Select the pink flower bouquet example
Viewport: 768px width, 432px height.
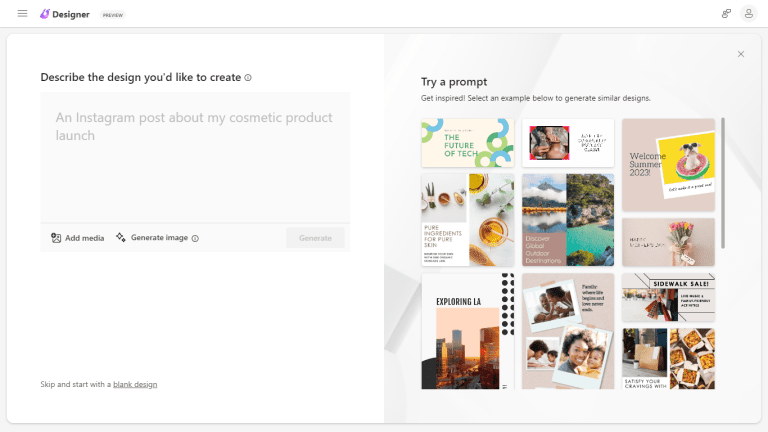tap(668, 242)
